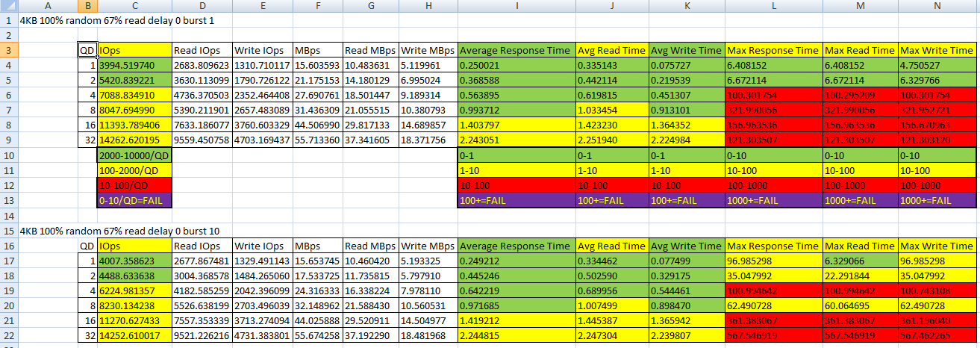Select red cell with value 121.303120

pos(936,141)
